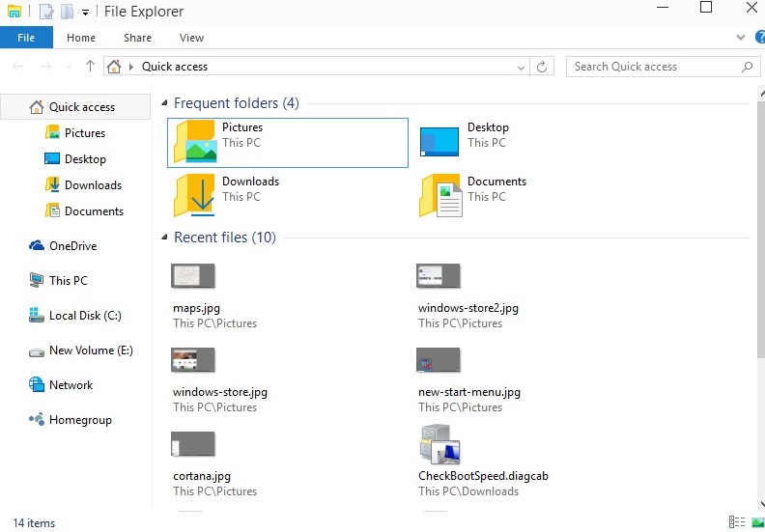Switch to Large icons view in status bar
765x532 pixels.
tap(757, 522)
